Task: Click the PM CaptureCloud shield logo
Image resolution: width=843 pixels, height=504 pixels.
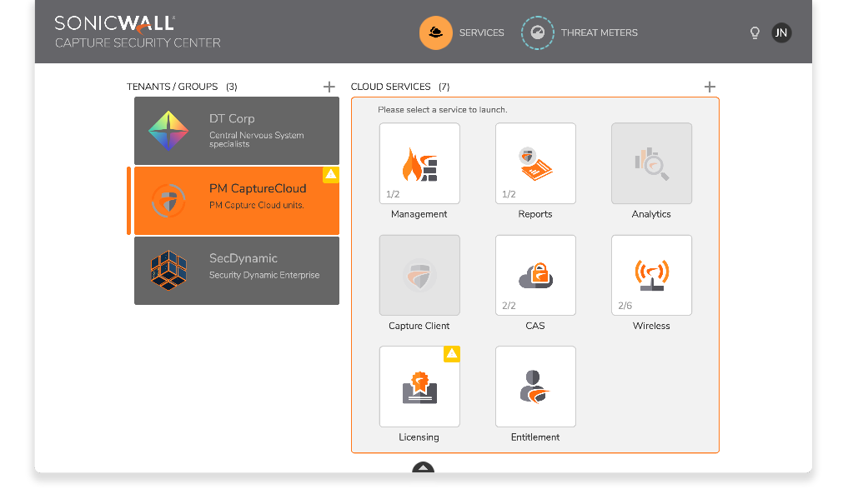Action: tap(168, 201)
